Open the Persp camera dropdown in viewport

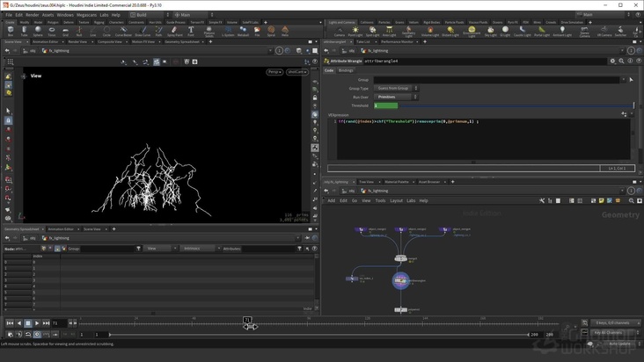click(x=274, y=72)
